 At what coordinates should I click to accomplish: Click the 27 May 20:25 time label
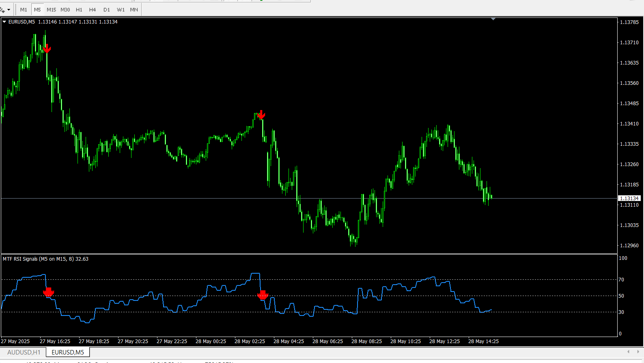pos(133,341)
